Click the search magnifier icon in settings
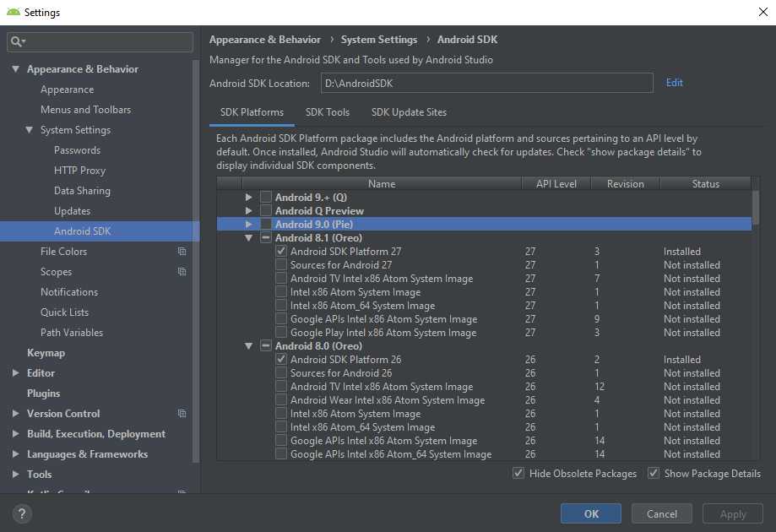This screenshot has width=776, height=532. [16, 41]
